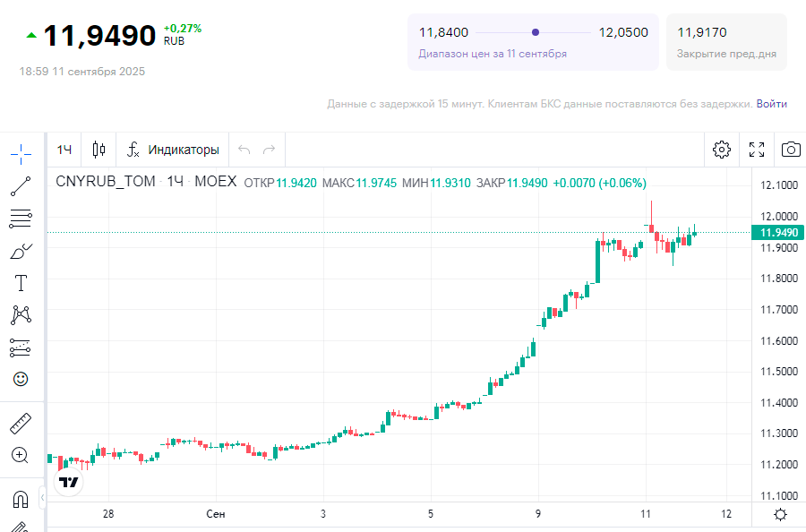This screenshot has height=532, width=806.
Task: Open the Индикаторы indicators menu
Action: pos(173,150)
